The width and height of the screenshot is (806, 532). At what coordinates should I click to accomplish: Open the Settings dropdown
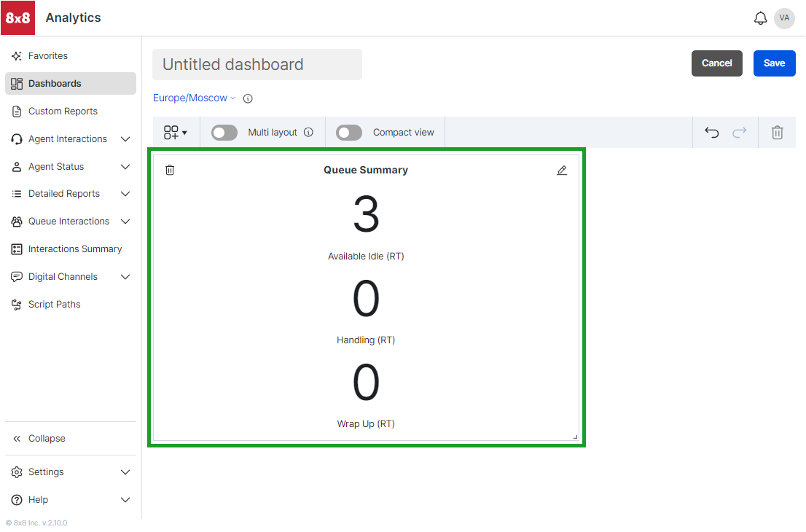click(45, 472)
